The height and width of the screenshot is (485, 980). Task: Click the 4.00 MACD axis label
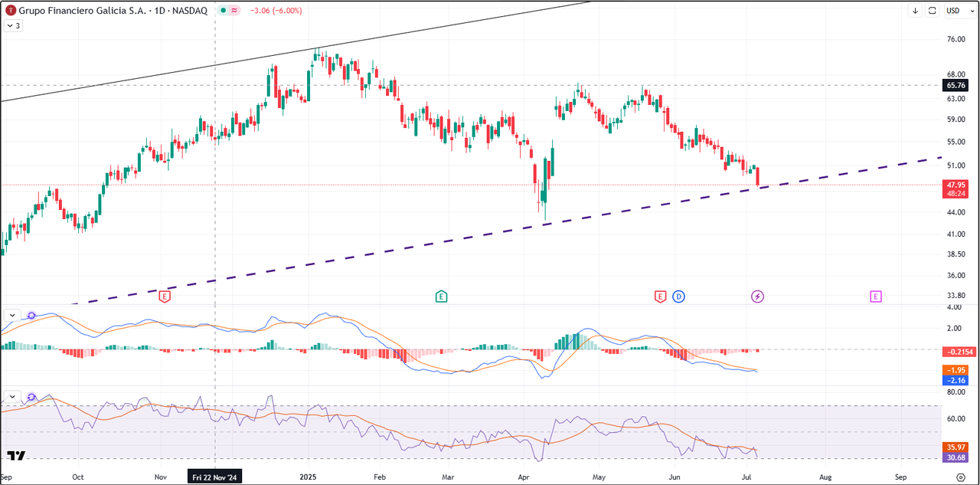[x=954, y=307]
